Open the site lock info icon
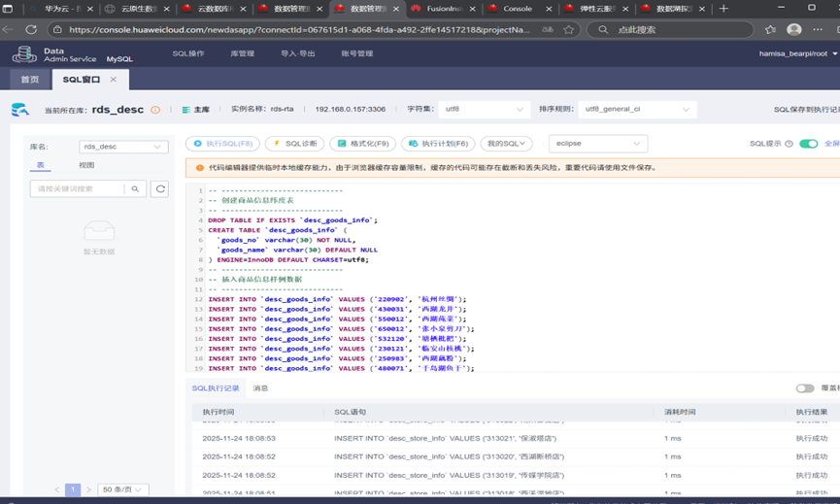 tap(57, 30)
